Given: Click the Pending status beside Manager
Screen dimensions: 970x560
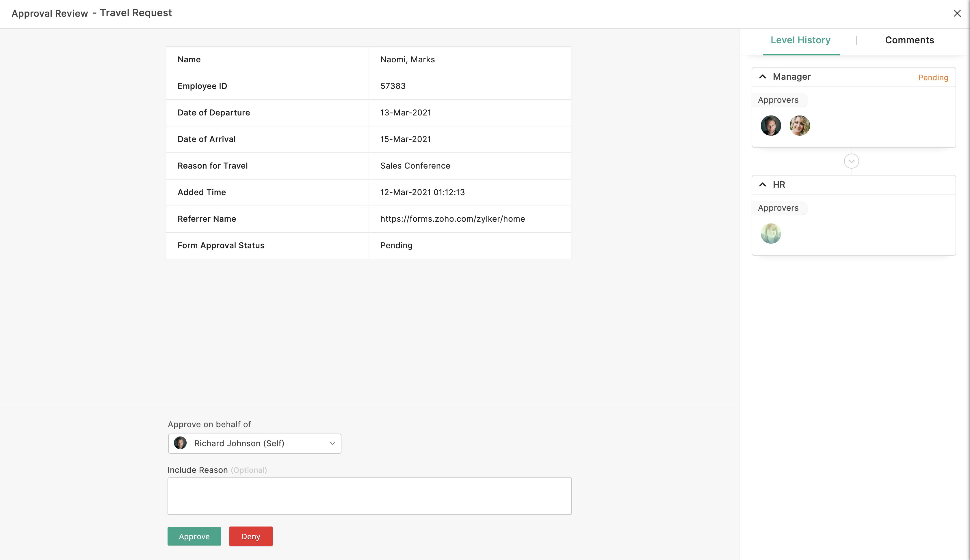Looking at the screenshot, I should [x=933, y=77].
